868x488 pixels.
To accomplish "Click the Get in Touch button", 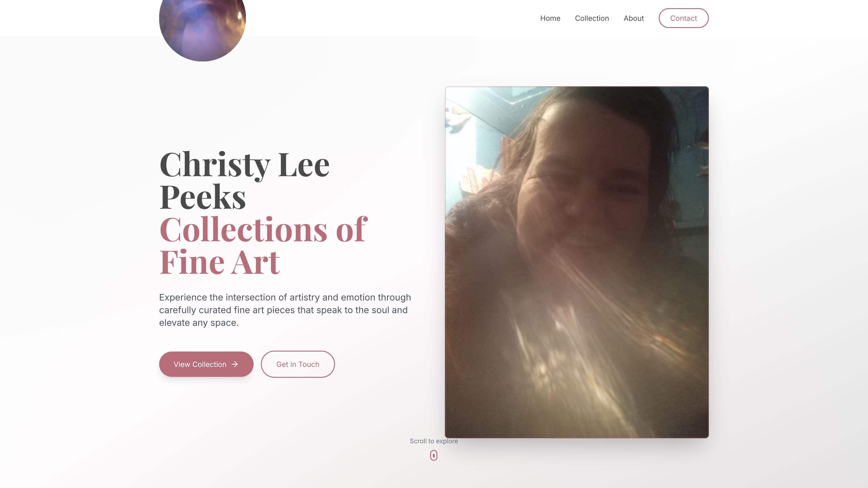I will pos(297,364).
